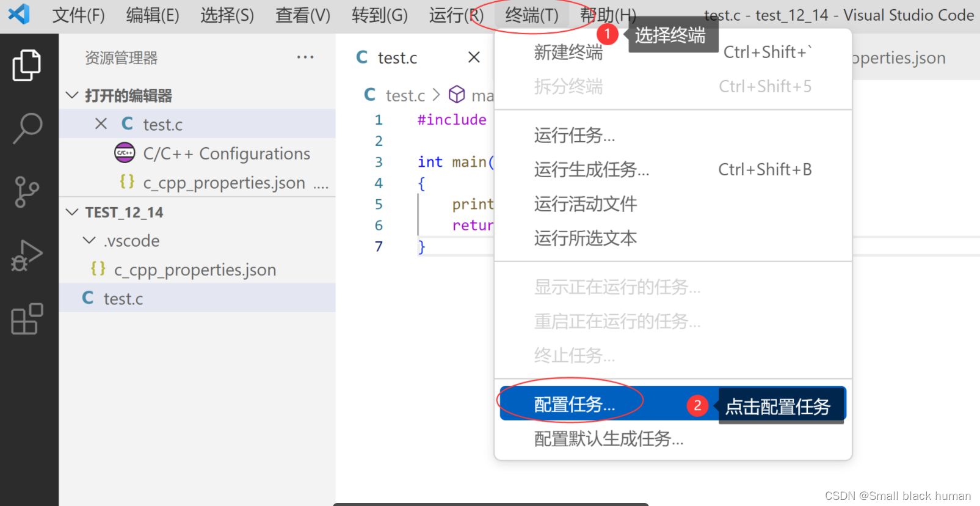Close the test.c editor tab
This screenshot has height=506, width=980.
click(474, 57)
